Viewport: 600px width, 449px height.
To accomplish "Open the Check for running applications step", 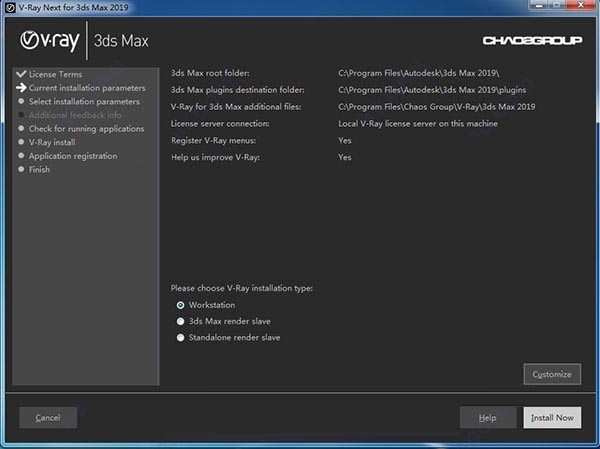I will tap(86, 129).
